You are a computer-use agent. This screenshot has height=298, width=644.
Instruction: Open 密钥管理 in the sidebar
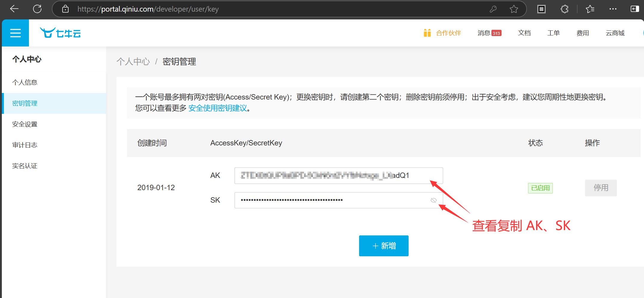click(x=25, y=103)
